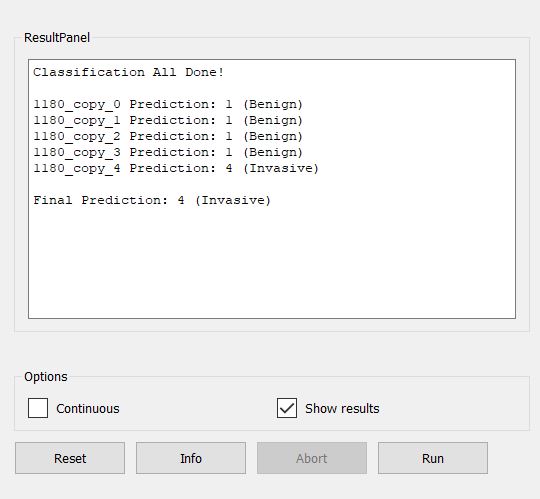Select the 1180_copy_0 filename in results
The height and width of the screenshot is (499, 540).
click(x=77, y=105)
